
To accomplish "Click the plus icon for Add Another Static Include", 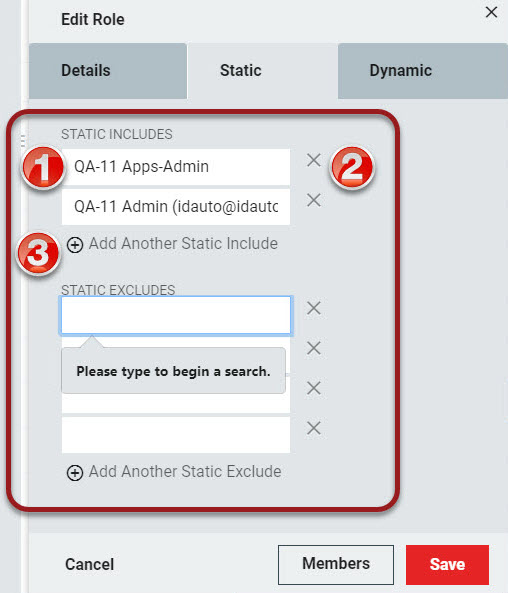I will point(75,245).
